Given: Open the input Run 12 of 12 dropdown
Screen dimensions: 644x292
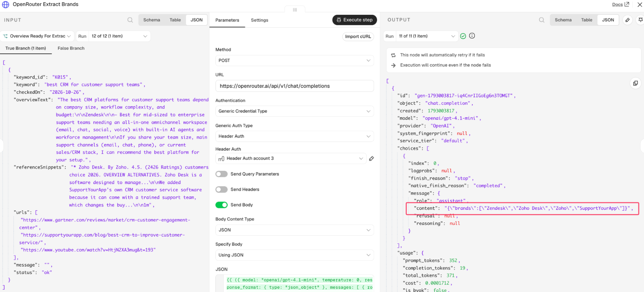Looking at the screenshot, I should pos(119,36).
